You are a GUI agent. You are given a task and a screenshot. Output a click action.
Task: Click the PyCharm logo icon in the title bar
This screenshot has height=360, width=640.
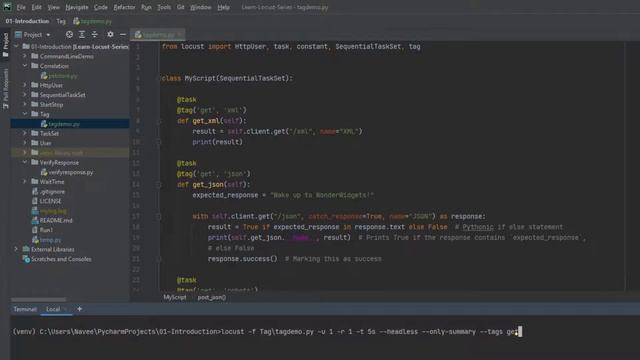point(7,7)
